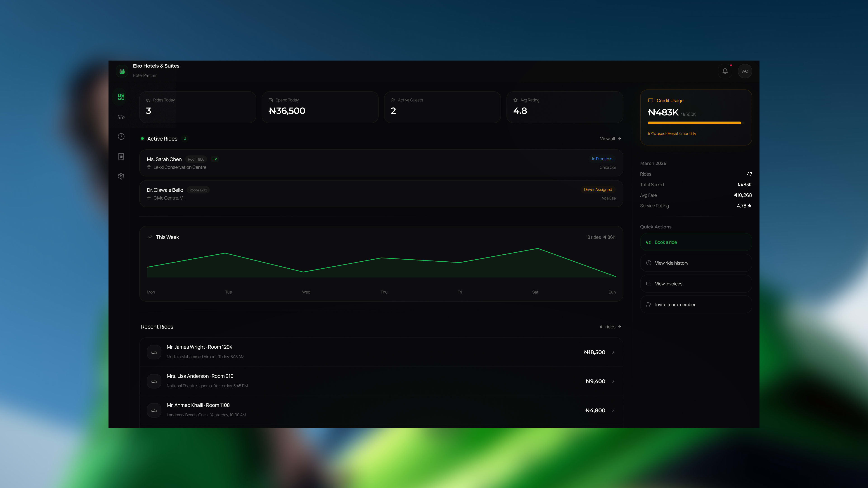Click the Saturday peak on weekly chart
This screenshot has width=868, height=488.
coord(538,249)
